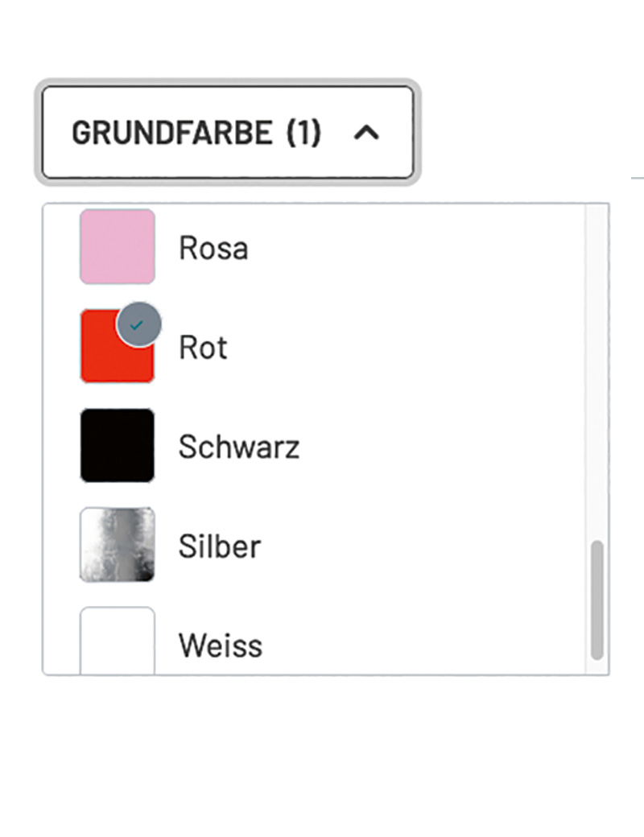Click the GRUNDFARBE label text
This screenshot has height=837, width=644.
(172, 133)
